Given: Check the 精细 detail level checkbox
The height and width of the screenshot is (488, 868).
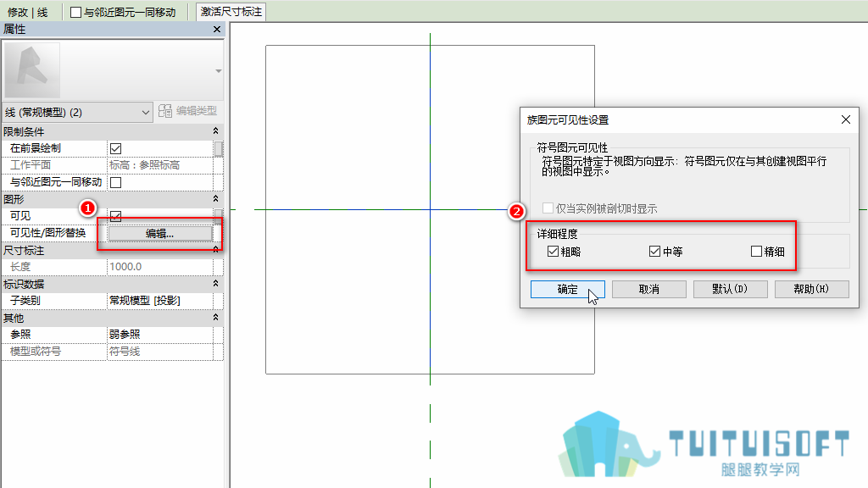Looking at the screenshot, I should [x=757, y=251].
